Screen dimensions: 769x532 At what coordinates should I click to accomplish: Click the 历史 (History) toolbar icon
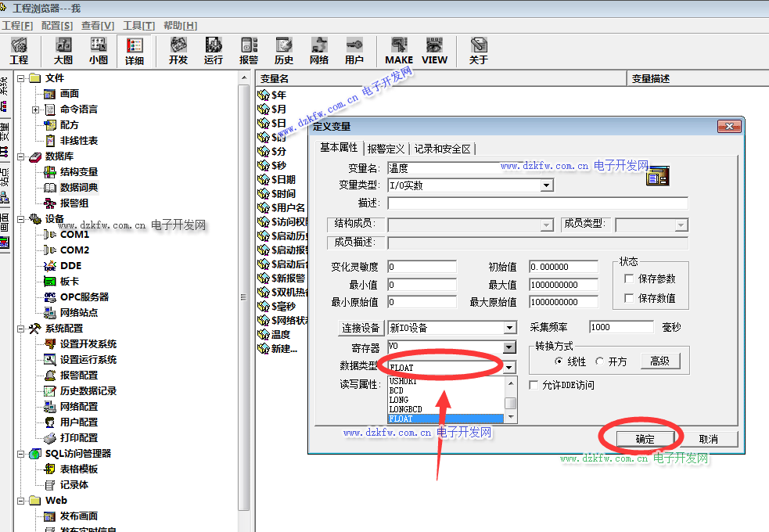284,50
